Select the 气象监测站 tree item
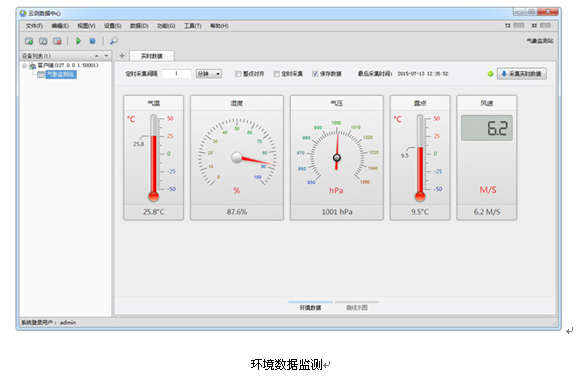 tap(61, 74)
